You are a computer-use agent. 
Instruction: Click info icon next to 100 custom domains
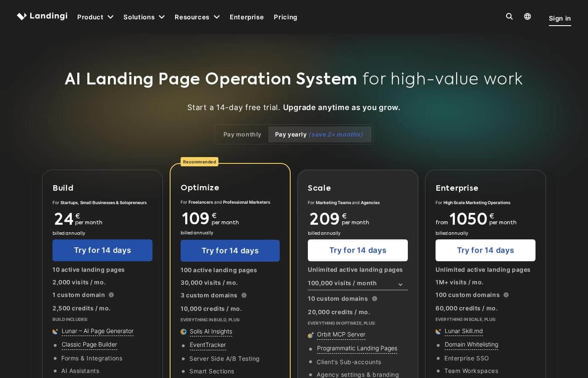506,295
